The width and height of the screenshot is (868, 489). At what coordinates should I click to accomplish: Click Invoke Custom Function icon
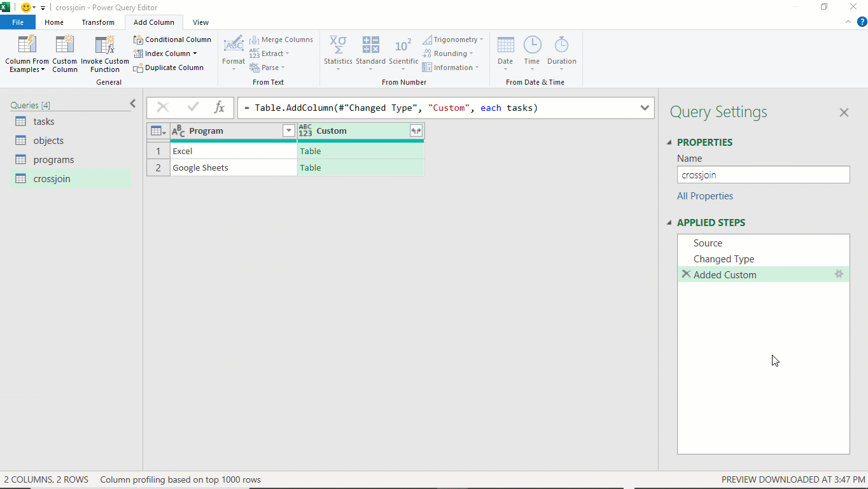click(105, 46)
